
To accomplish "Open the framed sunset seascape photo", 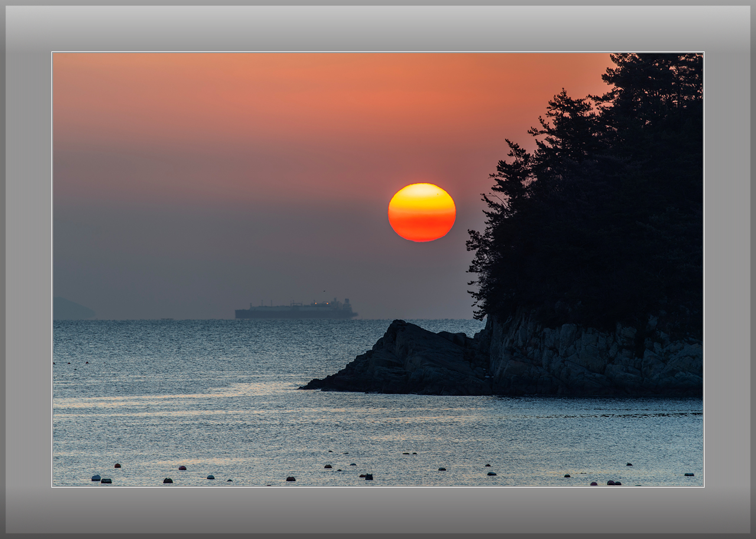I will pyautogui.click(x=378, y=269).
